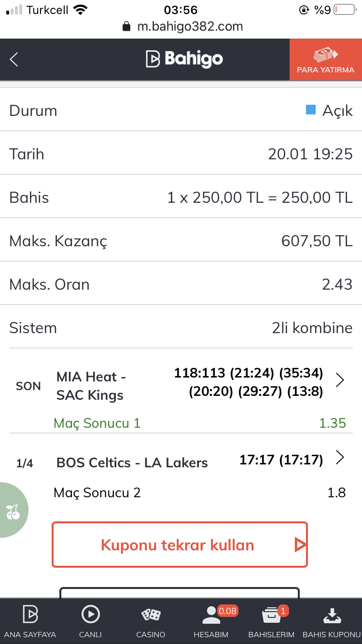
Task: Tap the play arrow on Kuponu tekrar kullan
Action: (300, 545)
